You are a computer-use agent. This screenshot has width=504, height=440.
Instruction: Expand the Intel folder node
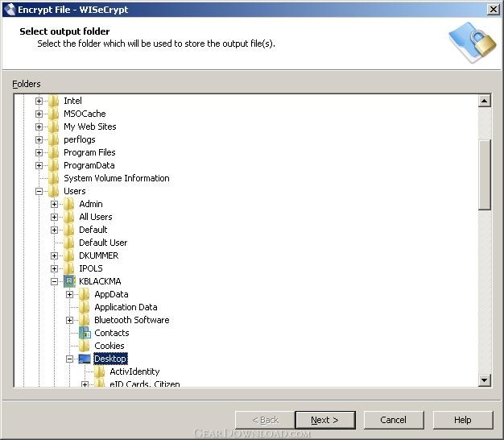pyautogui.click(x=39, y=101)
